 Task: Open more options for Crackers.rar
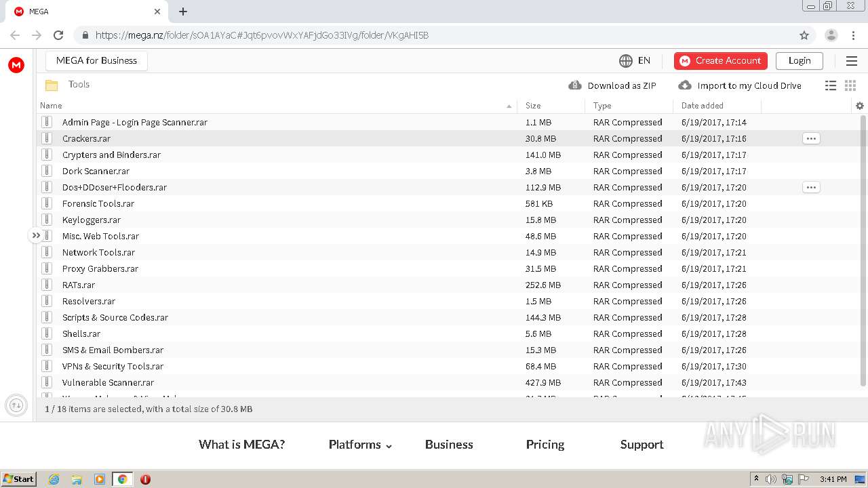point(811,138)
